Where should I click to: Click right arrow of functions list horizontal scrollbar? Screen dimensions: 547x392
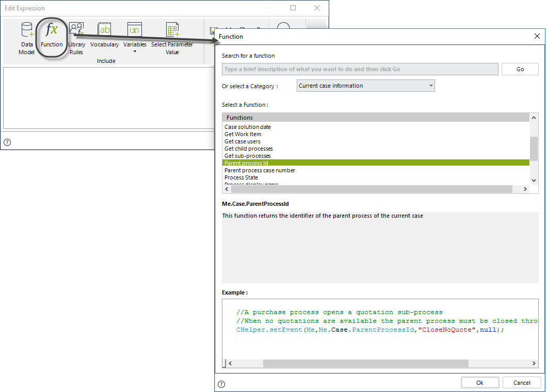(525, 189)
